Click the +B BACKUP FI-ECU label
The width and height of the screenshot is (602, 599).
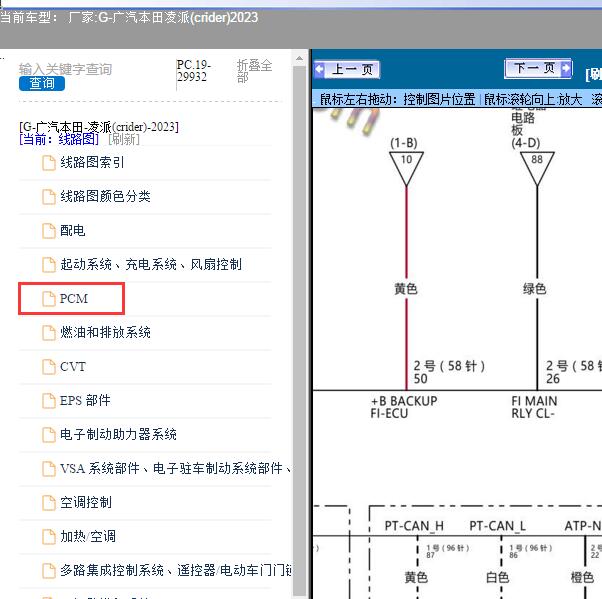[x=404, y=407]
